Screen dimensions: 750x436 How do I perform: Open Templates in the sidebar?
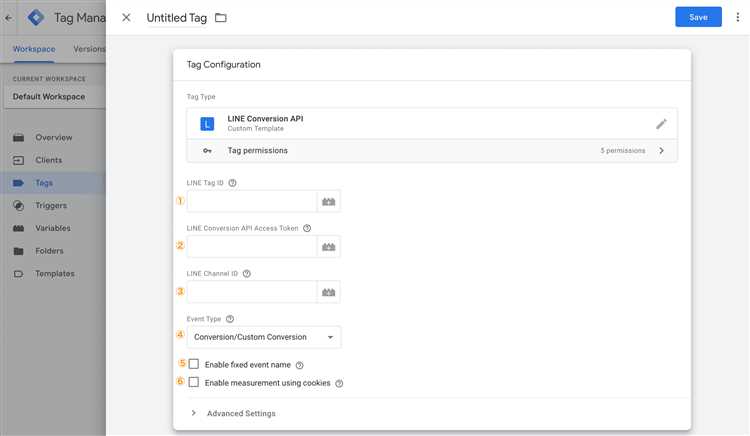point(55,273)
